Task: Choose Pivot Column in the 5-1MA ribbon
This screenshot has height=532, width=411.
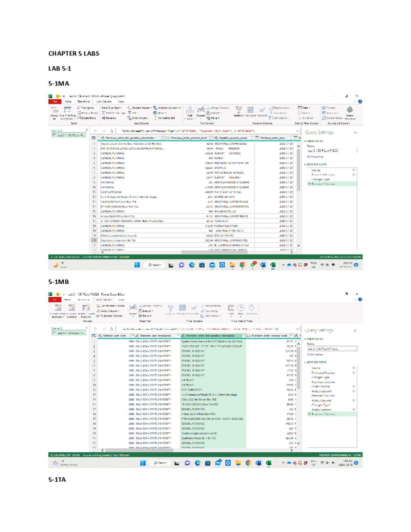Action: [x=138, y=118]
